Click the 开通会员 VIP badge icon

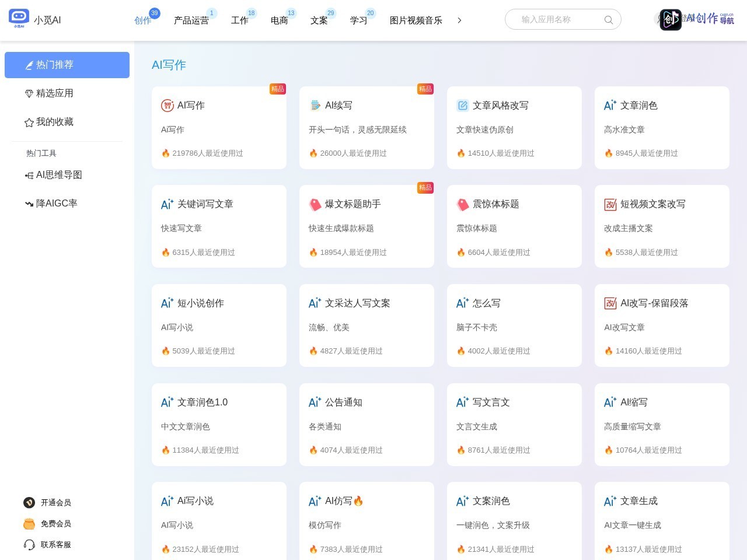coord(29,503)
